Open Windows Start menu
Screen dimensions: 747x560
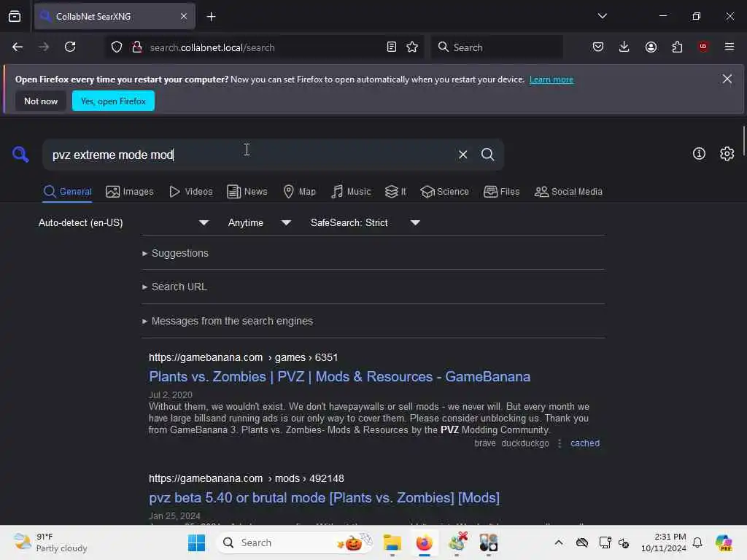click(x=196, y=542)
